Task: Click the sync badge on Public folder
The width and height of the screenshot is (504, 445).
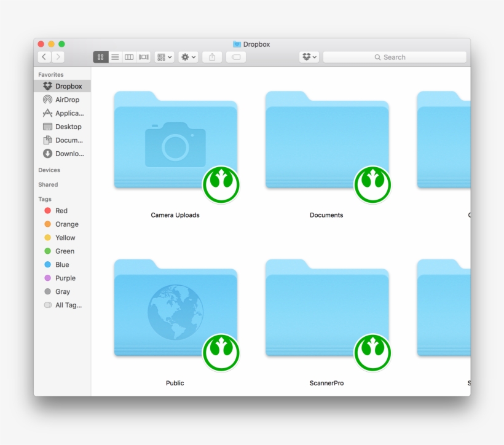Action: [x=221, y=353]
